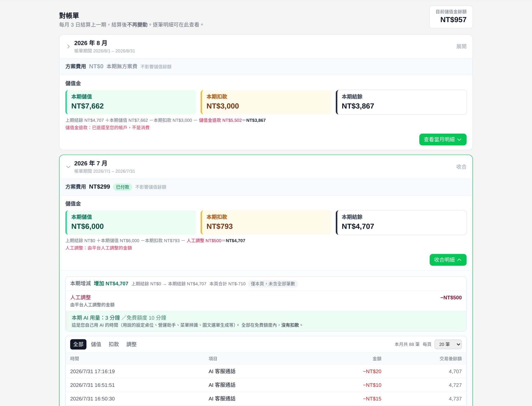Screen dimensions: 532x406
Task: Open the 20 筆 per-page dropdown
Action: coord(448,344)
